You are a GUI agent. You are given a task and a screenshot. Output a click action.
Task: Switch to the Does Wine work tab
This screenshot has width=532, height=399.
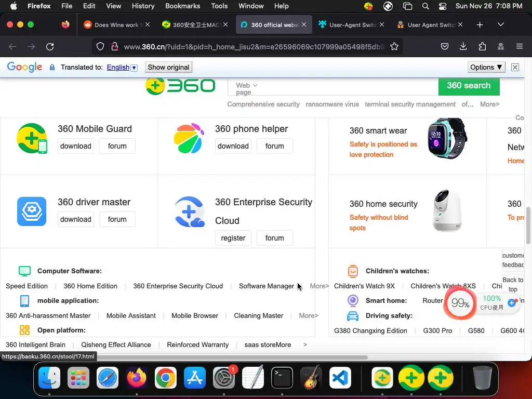click(x=116, y=25)
